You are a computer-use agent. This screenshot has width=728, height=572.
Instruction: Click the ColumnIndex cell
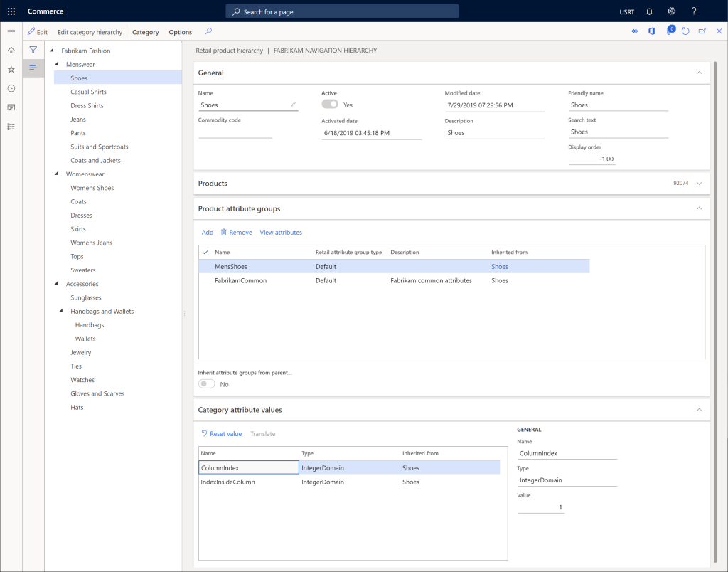[x=248, y=467]
